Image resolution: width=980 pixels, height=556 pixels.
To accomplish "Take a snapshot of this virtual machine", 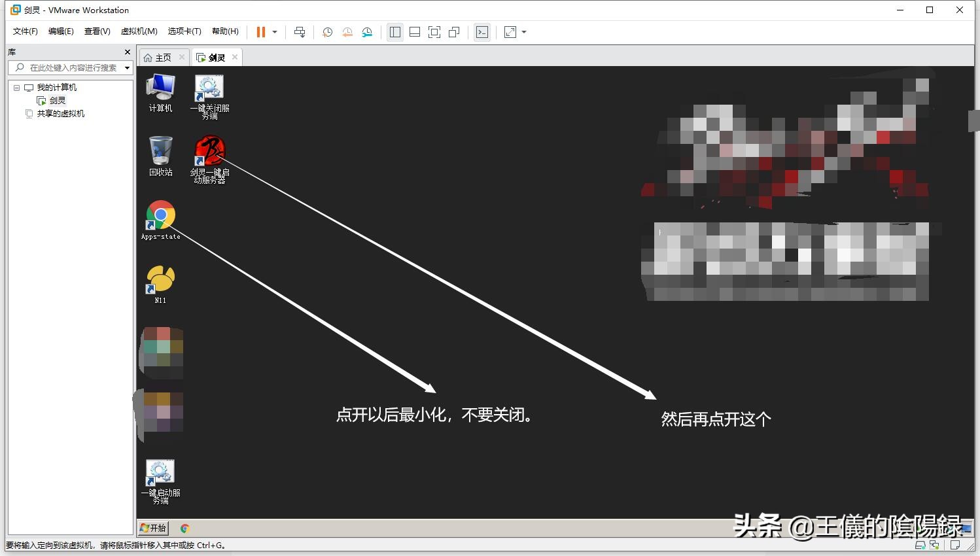I will coord(327,31).
